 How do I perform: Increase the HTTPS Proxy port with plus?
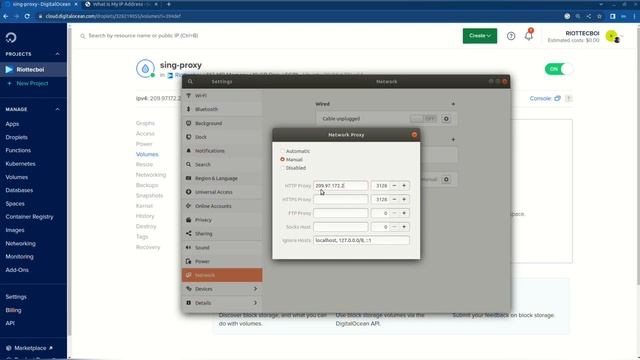point(404,200)
